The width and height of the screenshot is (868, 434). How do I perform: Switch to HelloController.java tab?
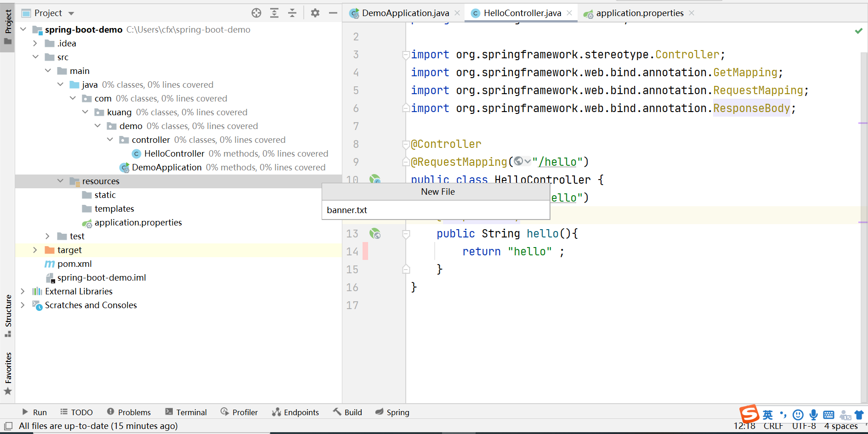(x=522, y=13)
